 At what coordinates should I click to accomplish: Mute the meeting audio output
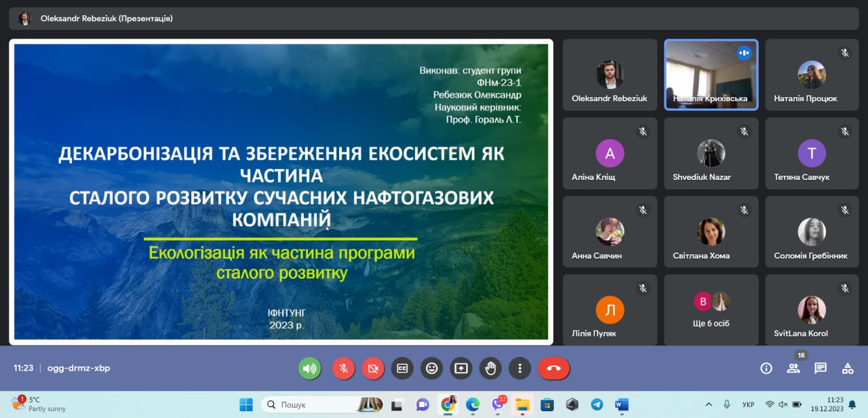click(310, 368)
